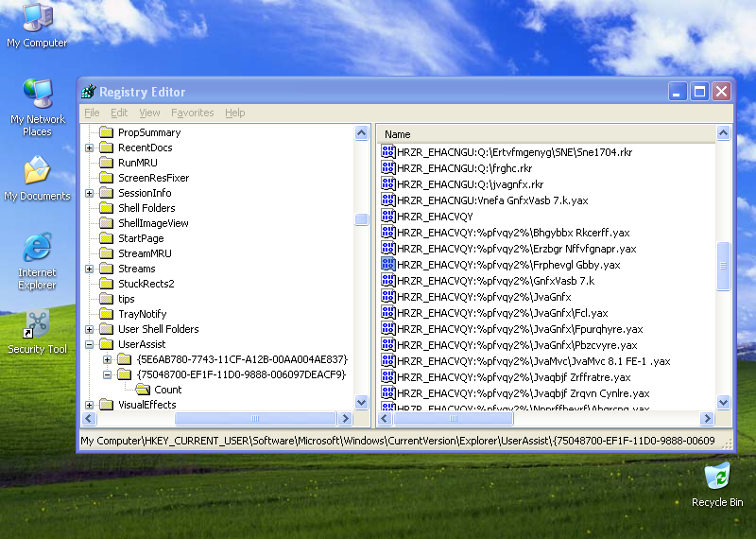Collapse the UserAssist tree node

click(x=90, y=344)
